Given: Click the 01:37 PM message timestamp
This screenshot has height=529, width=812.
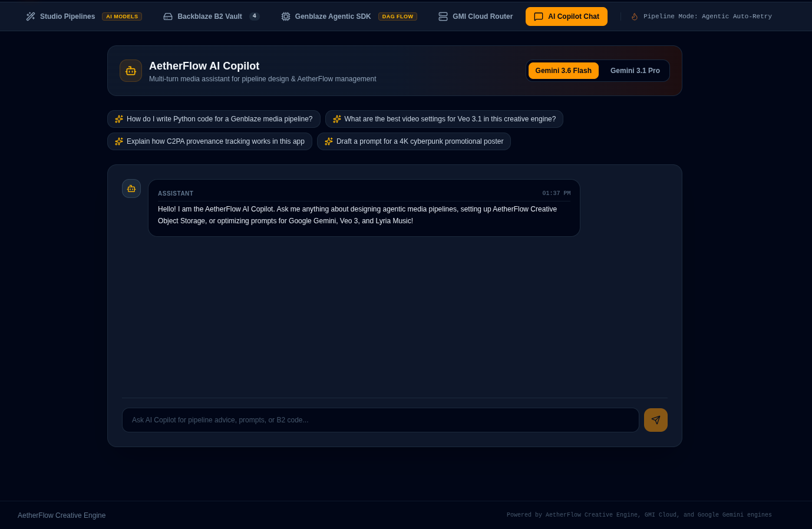Looking at the screenshot, I should [x=556, y=193].
